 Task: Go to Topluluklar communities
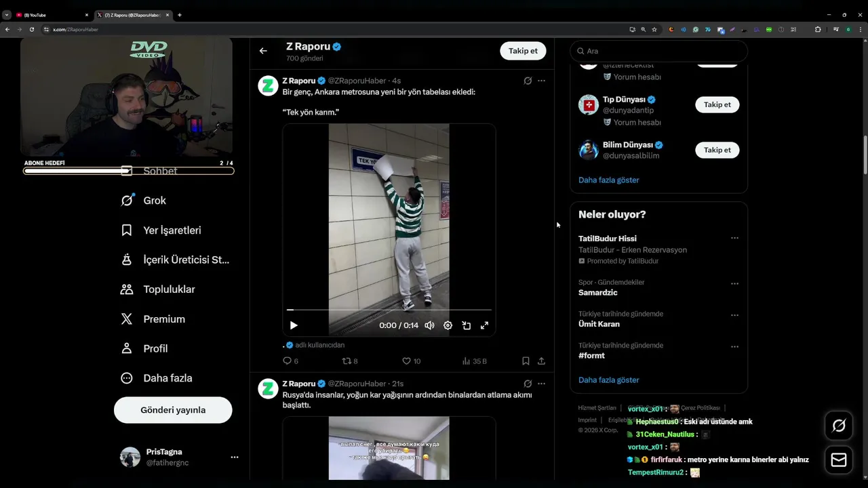click(x=157, y=289)
